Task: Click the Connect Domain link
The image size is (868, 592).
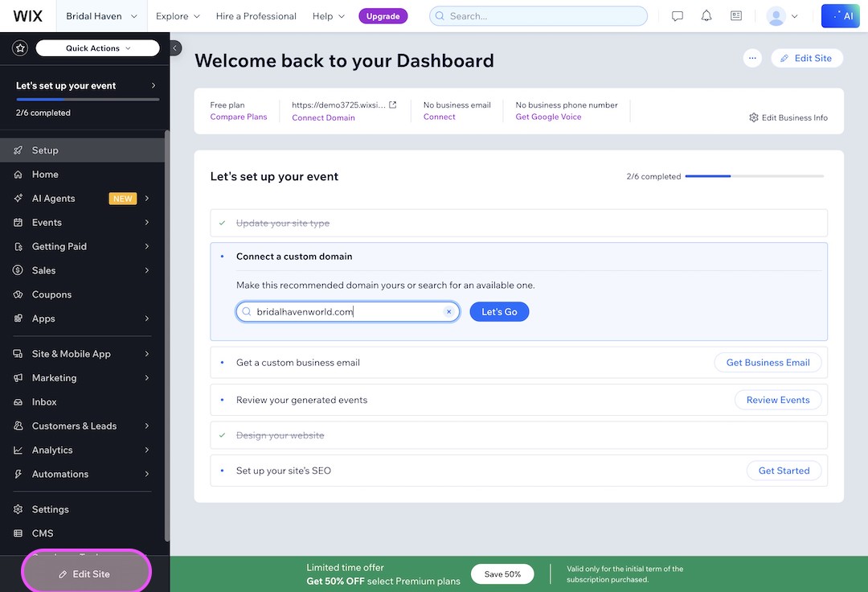Action: click(x=322, y=117)
